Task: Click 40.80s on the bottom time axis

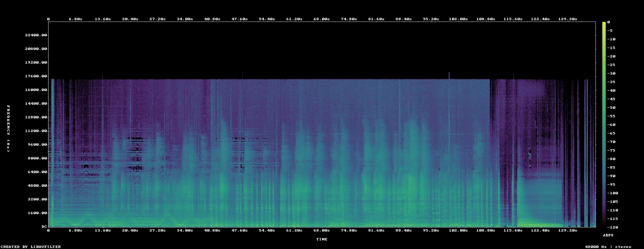Action: [213, 230]
